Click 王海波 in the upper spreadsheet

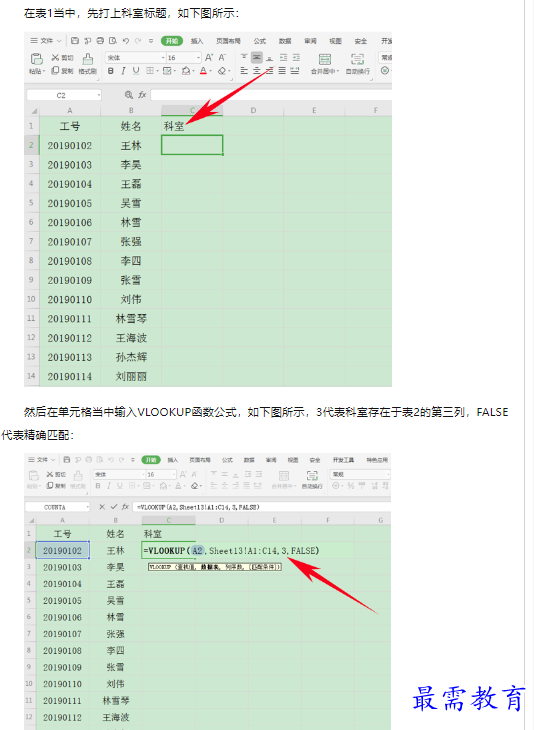131,338
